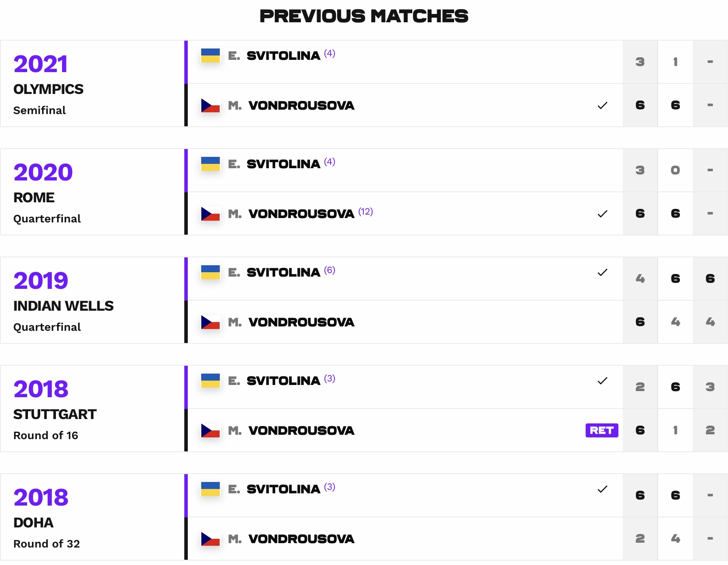728x565 pixels.
Task: Click the Previous Matches heading
Action: coord(364,16)
